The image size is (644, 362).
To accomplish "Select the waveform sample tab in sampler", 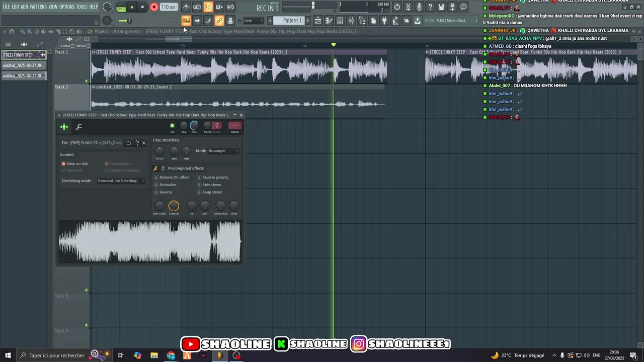I will pos(64,127).
